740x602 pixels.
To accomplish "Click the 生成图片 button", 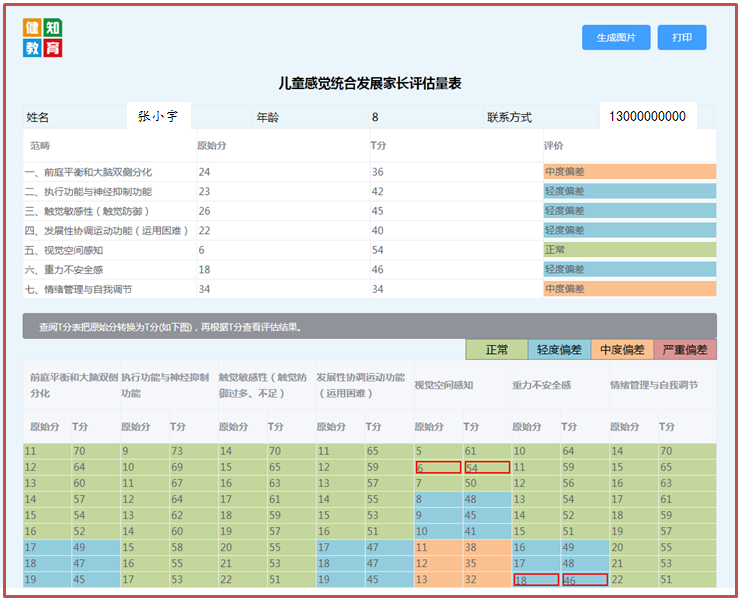I will click(616, 37).
